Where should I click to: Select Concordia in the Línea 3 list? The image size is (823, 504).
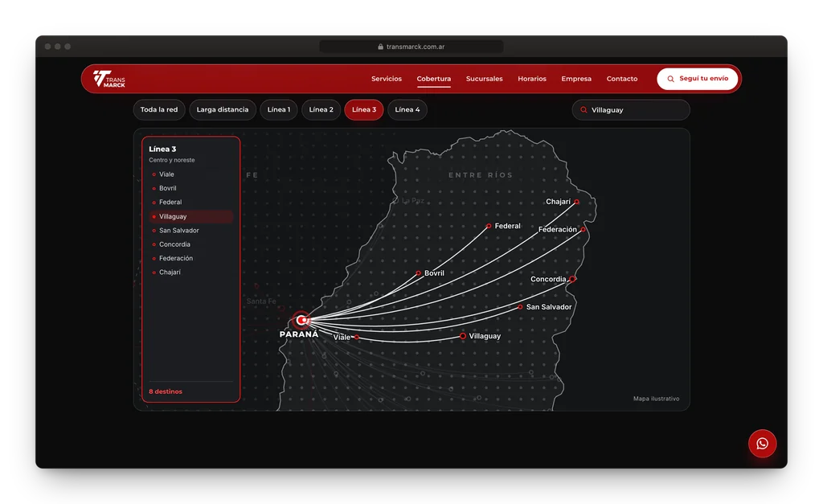click(191, 244)
